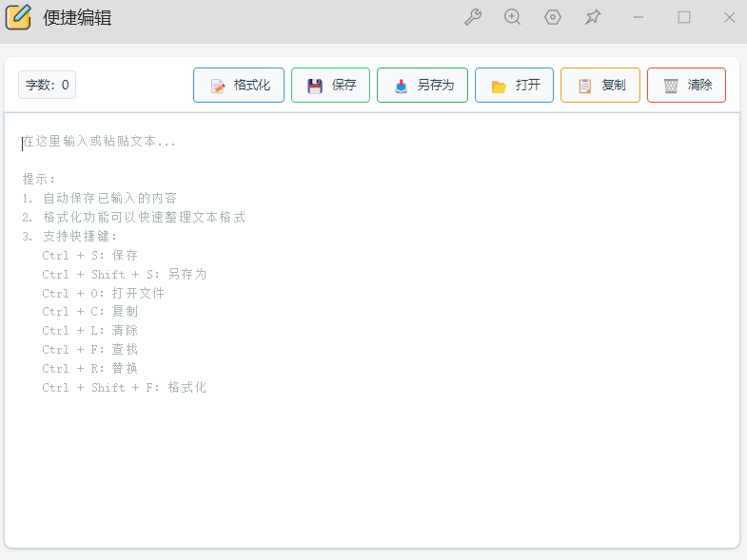Click the clipboard icon for 复制

pos(584,86)
